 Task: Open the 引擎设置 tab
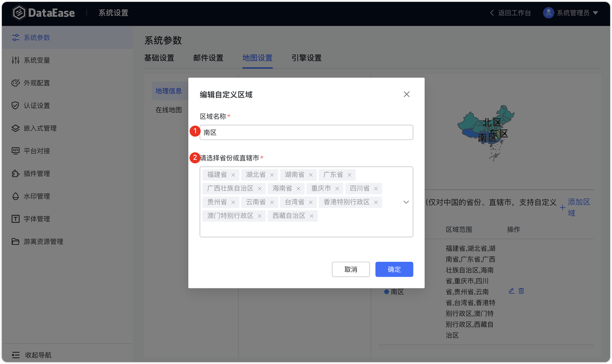coord(306,57)
